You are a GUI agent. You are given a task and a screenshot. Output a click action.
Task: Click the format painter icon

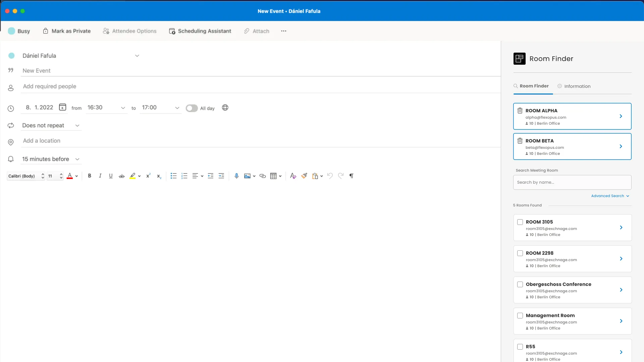304,176
